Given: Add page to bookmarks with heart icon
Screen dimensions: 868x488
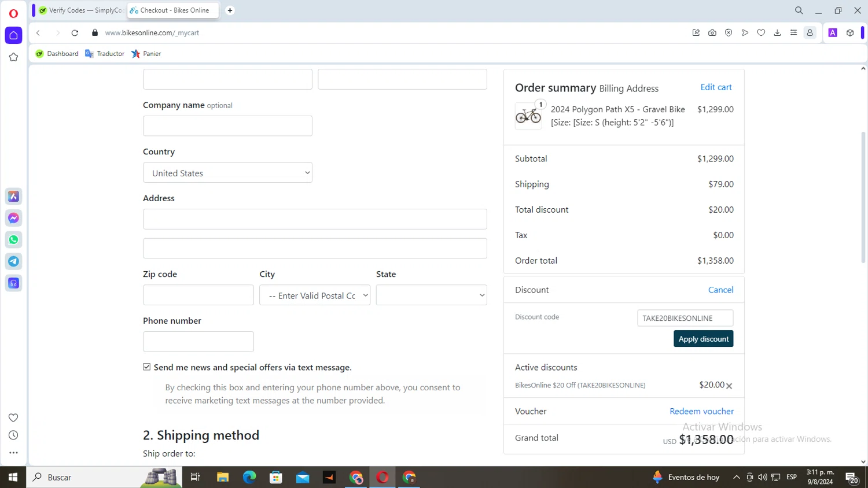Looking at the screenshot, I should click(x=761, y=33).
